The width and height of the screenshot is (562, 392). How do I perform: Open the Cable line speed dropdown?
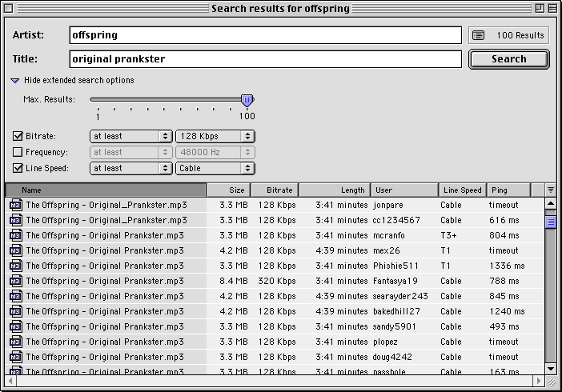[215, 168]
